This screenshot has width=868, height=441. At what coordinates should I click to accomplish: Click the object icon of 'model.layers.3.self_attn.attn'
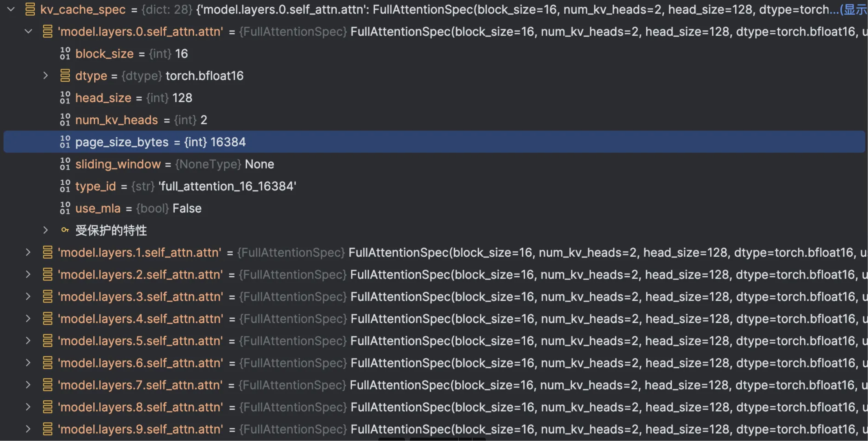pos(48,297)
